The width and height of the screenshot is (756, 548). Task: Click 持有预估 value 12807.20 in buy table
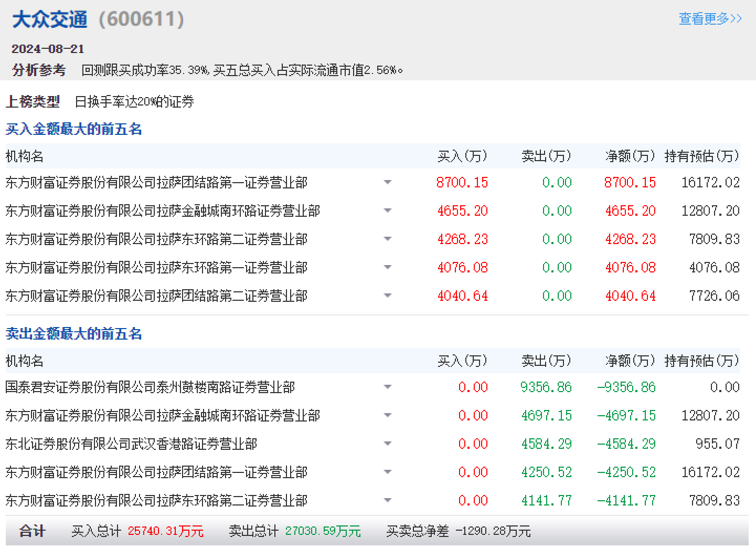tap(710, 211)
